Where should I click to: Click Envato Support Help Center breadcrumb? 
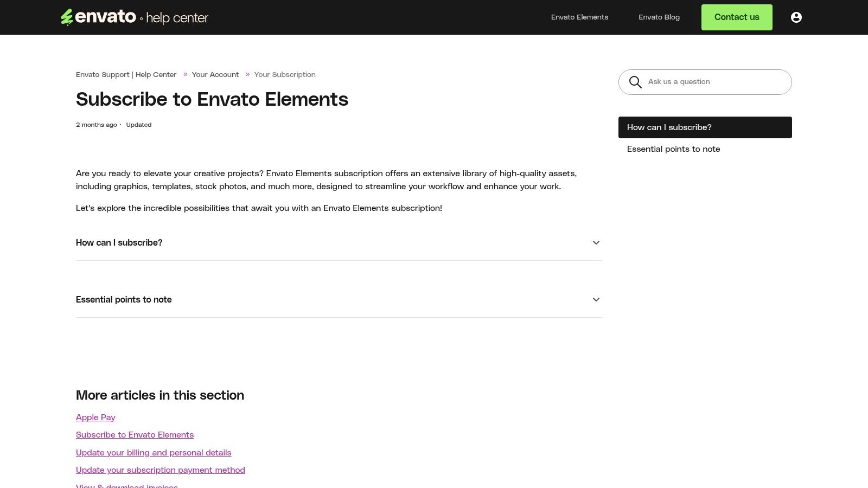126,74
